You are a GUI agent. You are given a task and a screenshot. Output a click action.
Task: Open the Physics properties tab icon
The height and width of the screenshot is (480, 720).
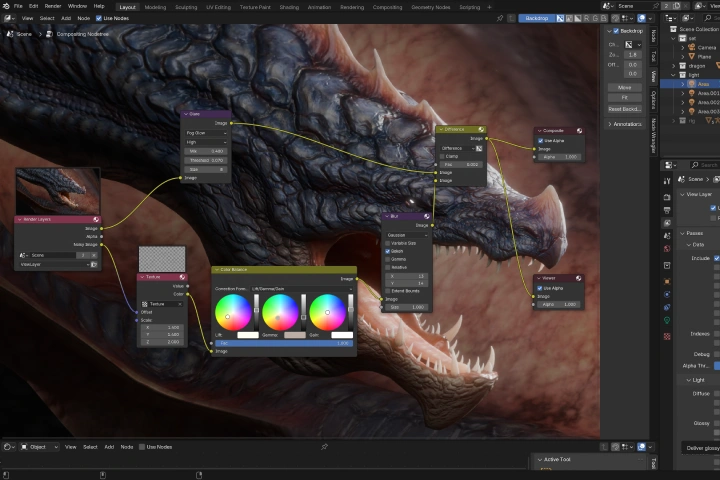click(x=667, y=294)
